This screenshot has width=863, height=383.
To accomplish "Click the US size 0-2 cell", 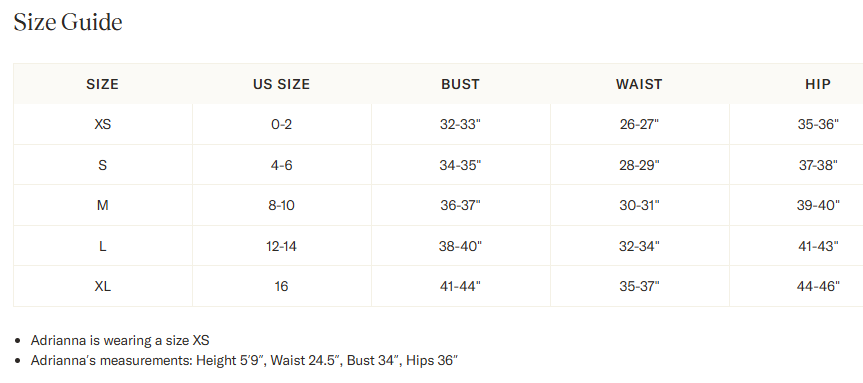I will tap(281, 124).
